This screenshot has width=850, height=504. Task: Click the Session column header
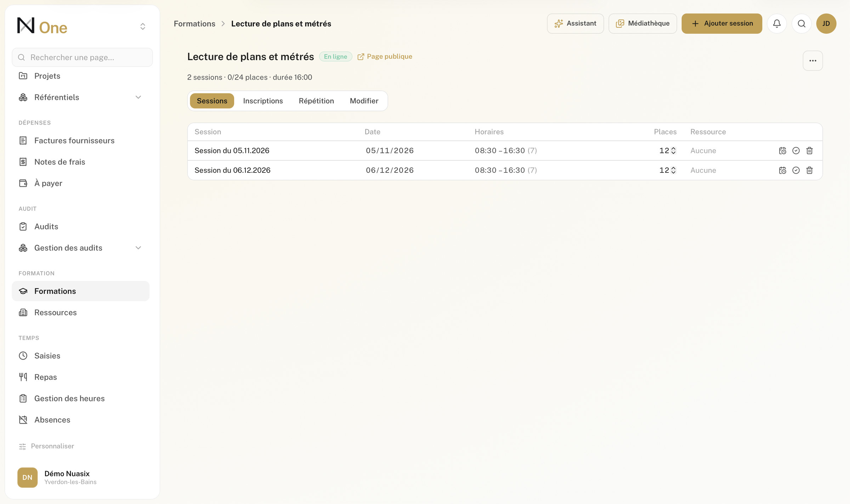[208, 132]
